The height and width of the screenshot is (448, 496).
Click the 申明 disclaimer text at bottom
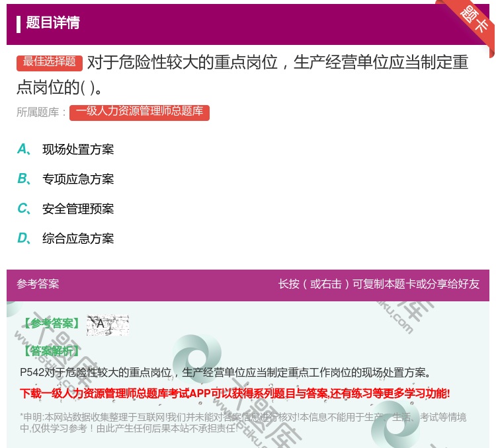pos(243,423)
